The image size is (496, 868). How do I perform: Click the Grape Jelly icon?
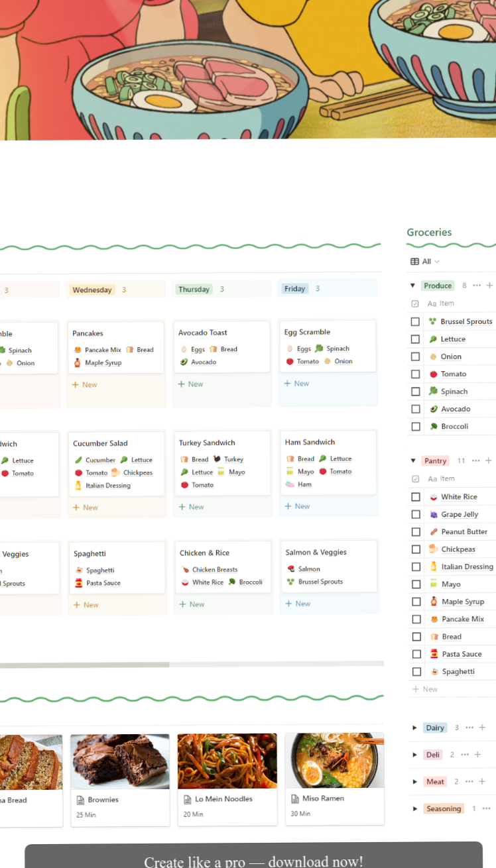point(433,514)
